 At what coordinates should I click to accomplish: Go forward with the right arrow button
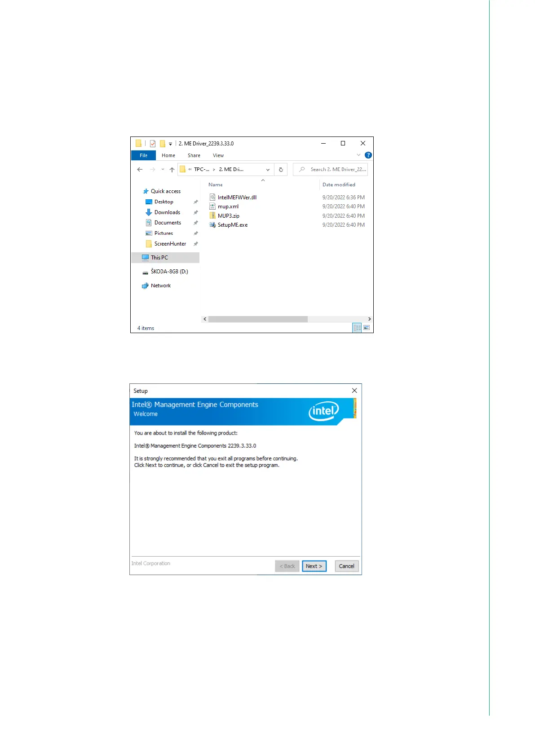pyautogui.click(x=153, y=170)
